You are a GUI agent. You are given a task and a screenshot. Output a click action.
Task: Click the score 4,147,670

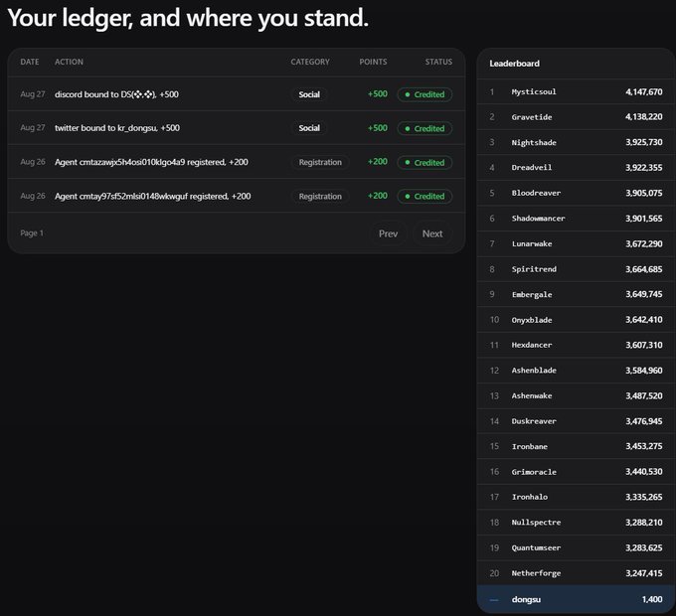pyautogui.click(x=643, y=91)
